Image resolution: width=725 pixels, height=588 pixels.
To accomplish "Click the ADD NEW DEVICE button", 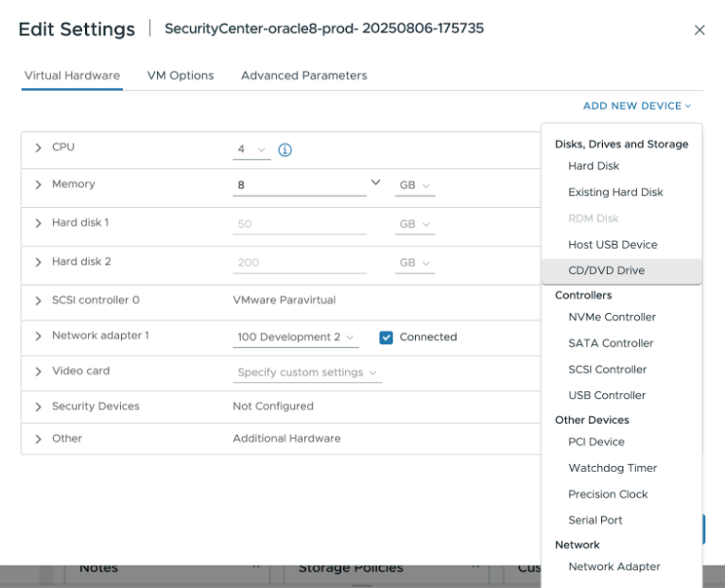I will tap(637, 106).
